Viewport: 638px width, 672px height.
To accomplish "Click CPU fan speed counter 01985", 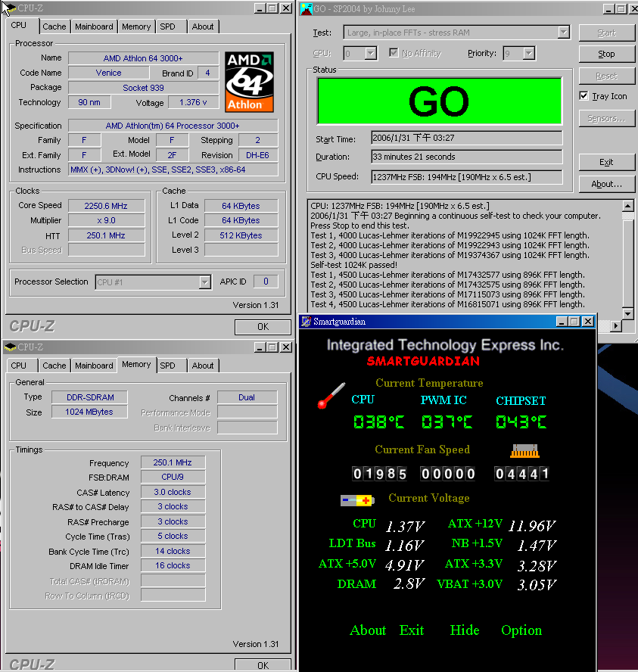I will (380, 474).
